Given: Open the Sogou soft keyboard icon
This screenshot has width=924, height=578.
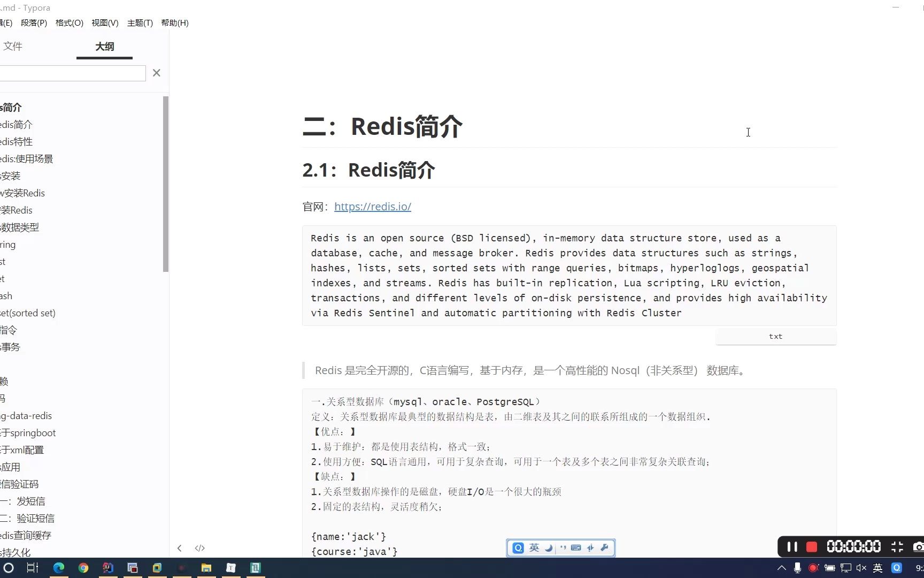Looking at the screenshot, I should [576, 547].
